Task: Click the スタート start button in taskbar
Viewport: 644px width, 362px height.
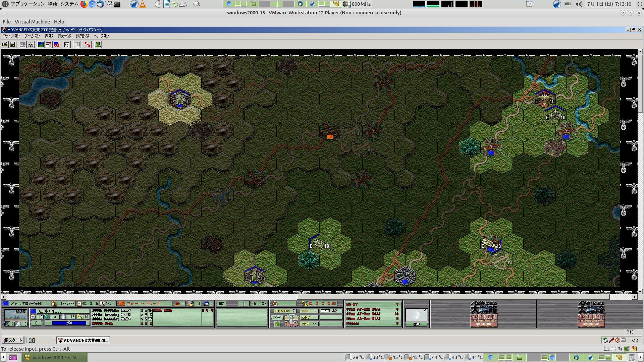Action: pos(12,340)
